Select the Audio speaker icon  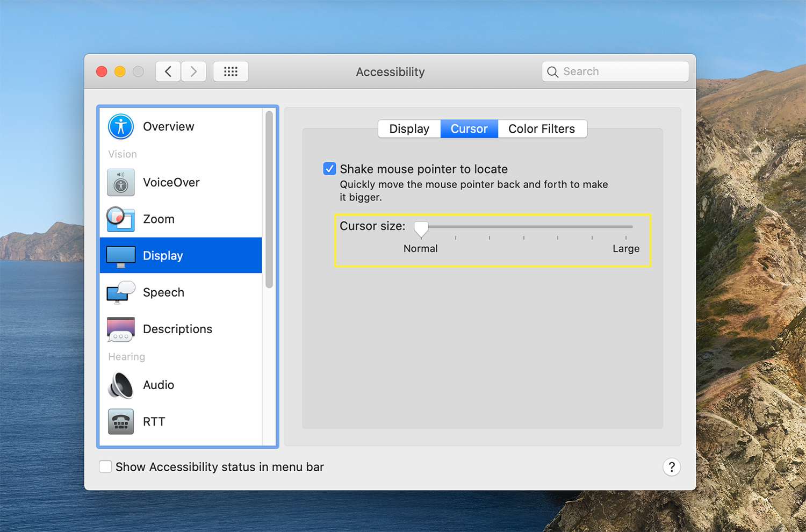[121, 385]
